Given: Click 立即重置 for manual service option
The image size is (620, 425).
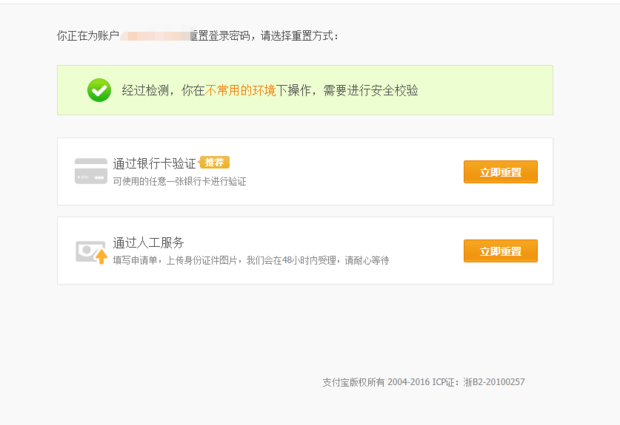Looking at the screenshot, I should click(x=501, y=251).
